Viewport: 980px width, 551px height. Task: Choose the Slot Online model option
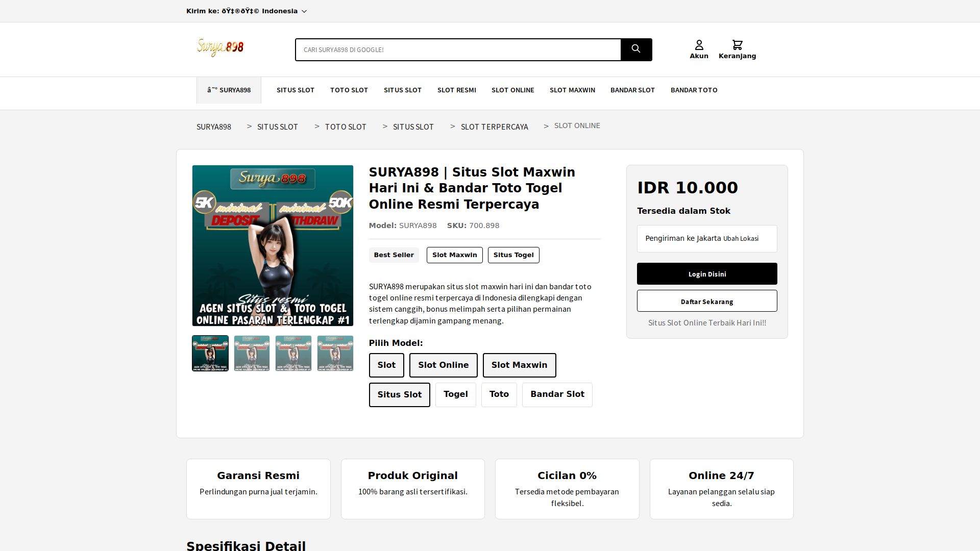(444, 365)
